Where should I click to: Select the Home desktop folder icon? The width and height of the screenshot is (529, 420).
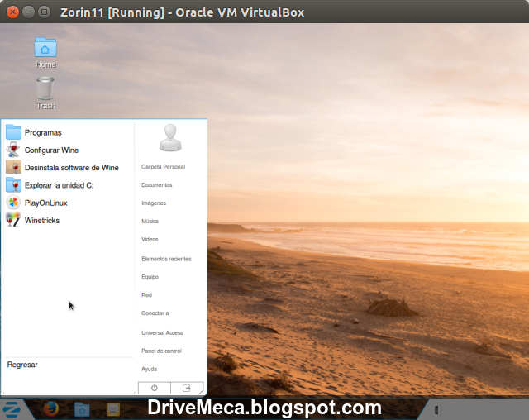45,47
